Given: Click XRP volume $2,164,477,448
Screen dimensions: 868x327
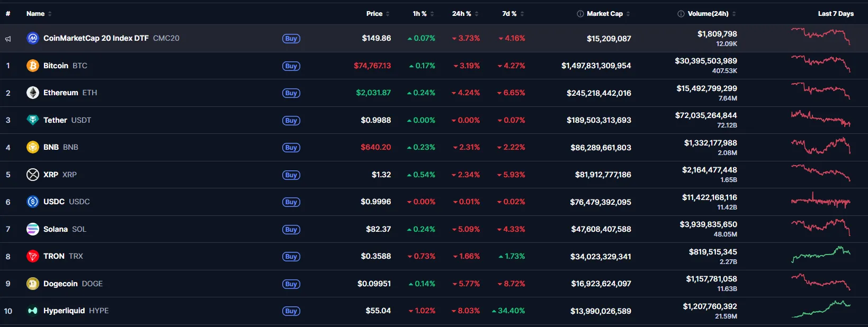Looking at the screenshot, I should [710, 170].
